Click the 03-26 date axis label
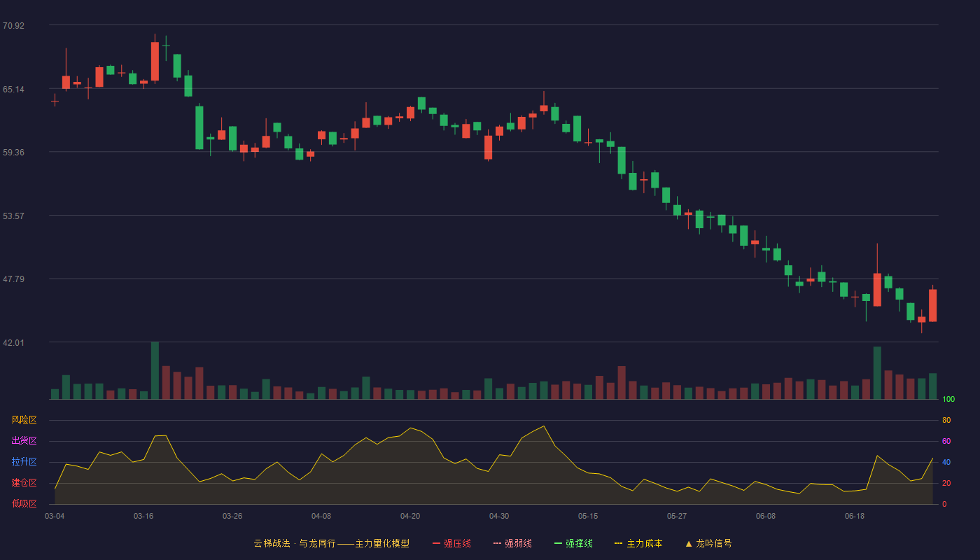 232,516
